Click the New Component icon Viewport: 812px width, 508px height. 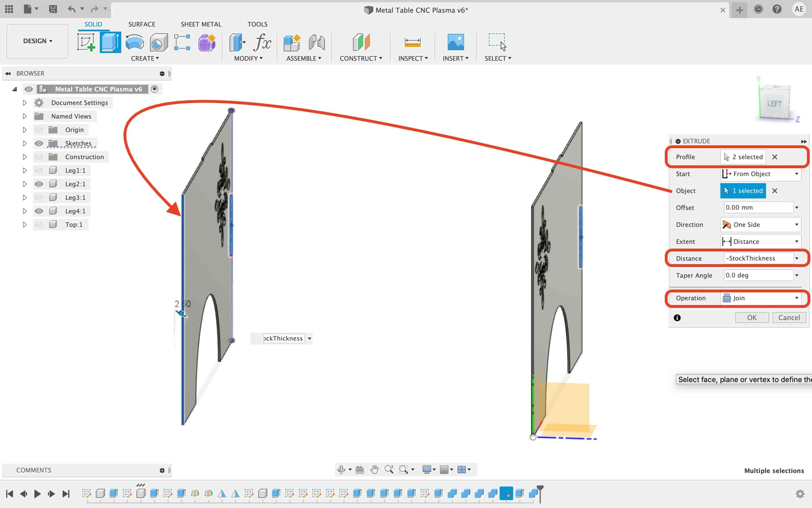coord(292,42)
